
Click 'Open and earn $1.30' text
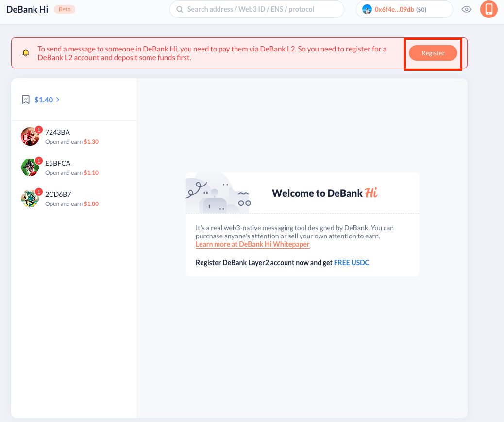pyautogui.click(x=72, y=142)
